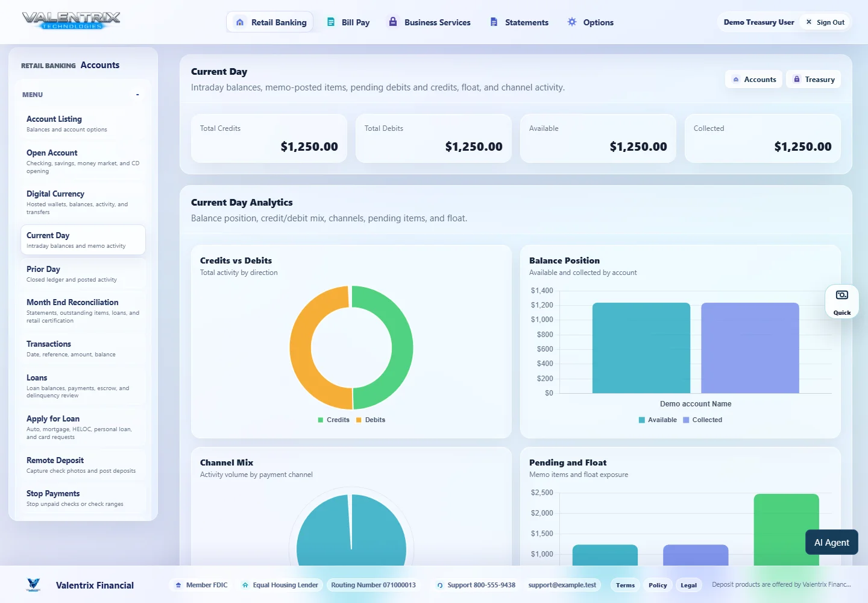The height and width of the screenshot is (603, 868).
Task: Click the Available balance card
Action: tap(598, 138)
